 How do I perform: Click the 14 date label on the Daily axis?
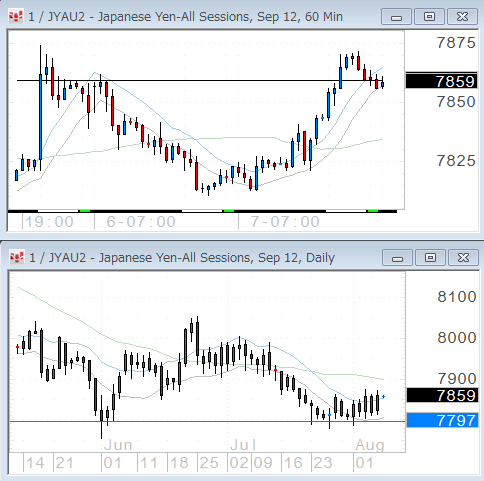tap(35, 463)
